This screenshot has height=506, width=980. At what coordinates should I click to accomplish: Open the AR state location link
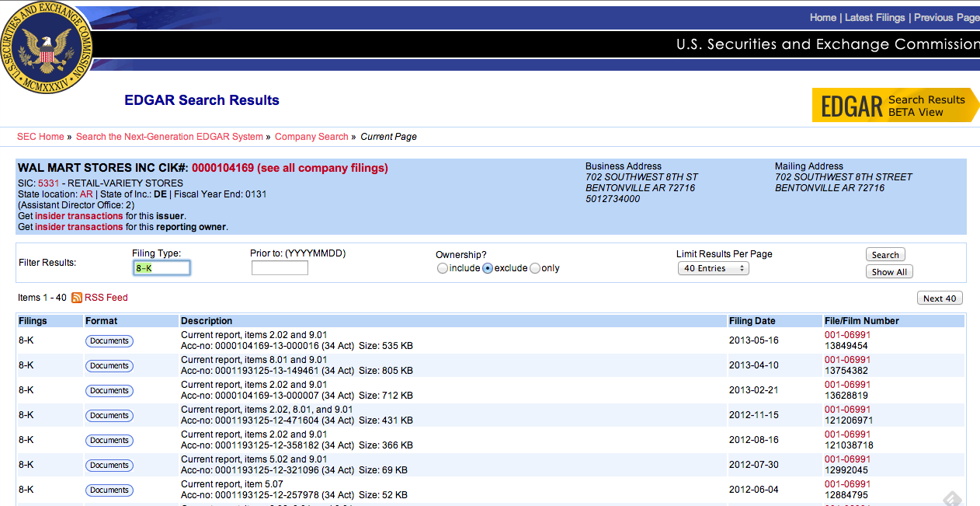[x=86, y=194]
